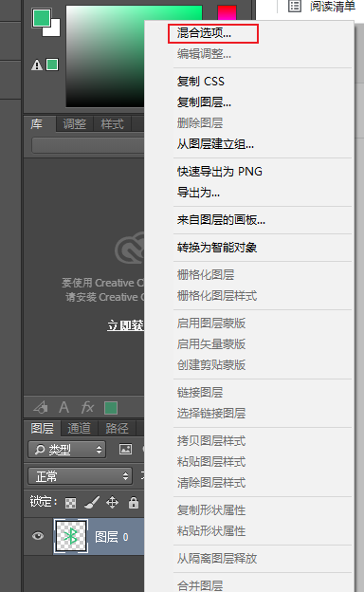The image size is (364, 592).
Task: Switch to the 图层 tab
Action: 42,428
